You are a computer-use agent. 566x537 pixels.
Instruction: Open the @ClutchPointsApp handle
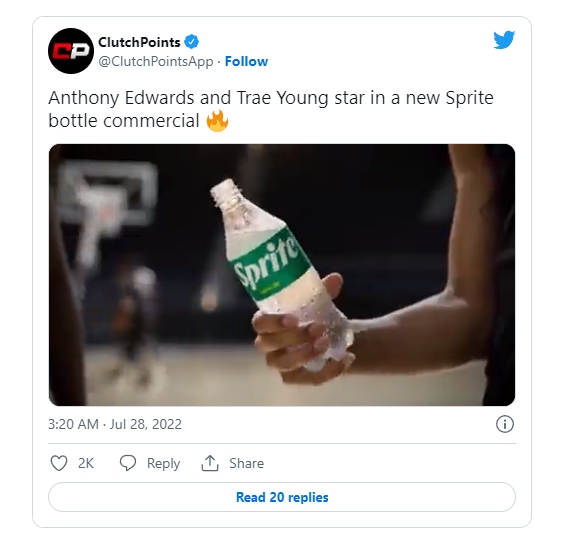point(156,61)
